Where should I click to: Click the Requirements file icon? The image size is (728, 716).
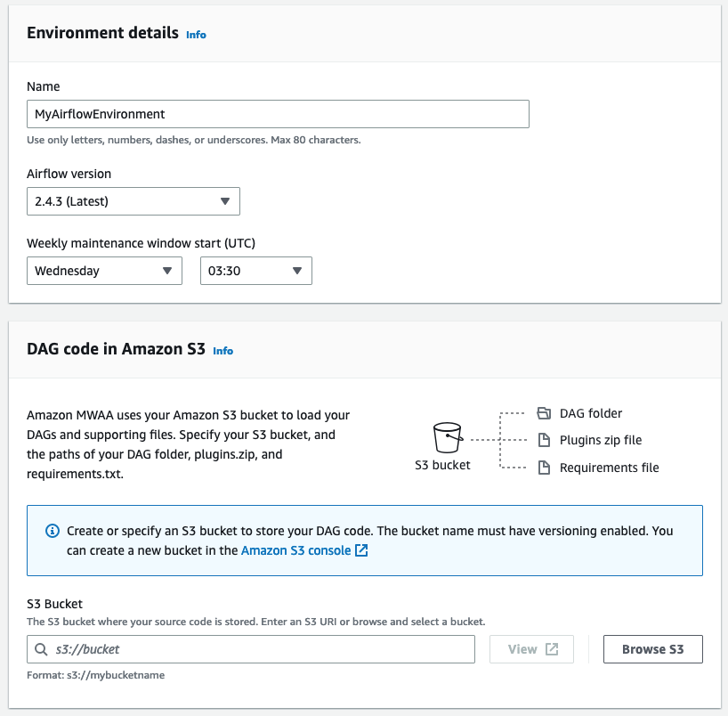click(x=545, y=468)
